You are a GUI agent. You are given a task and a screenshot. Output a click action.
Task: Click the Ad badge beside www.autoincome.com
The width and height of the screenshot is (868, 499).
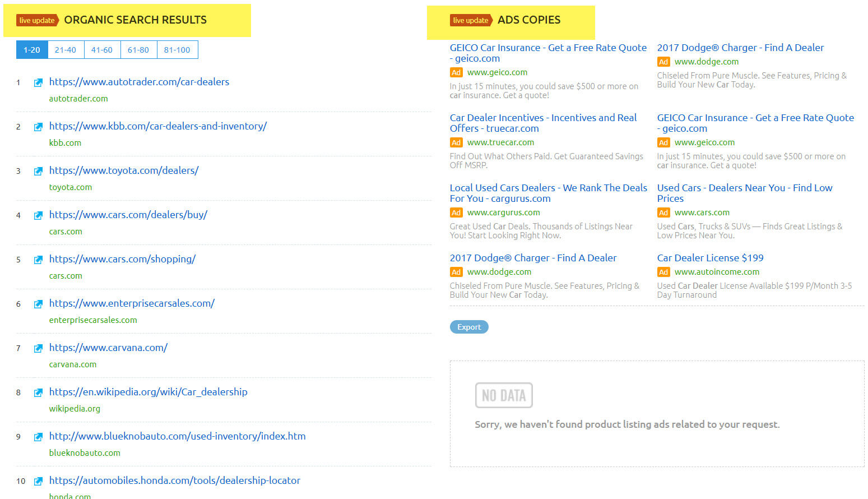663,272
